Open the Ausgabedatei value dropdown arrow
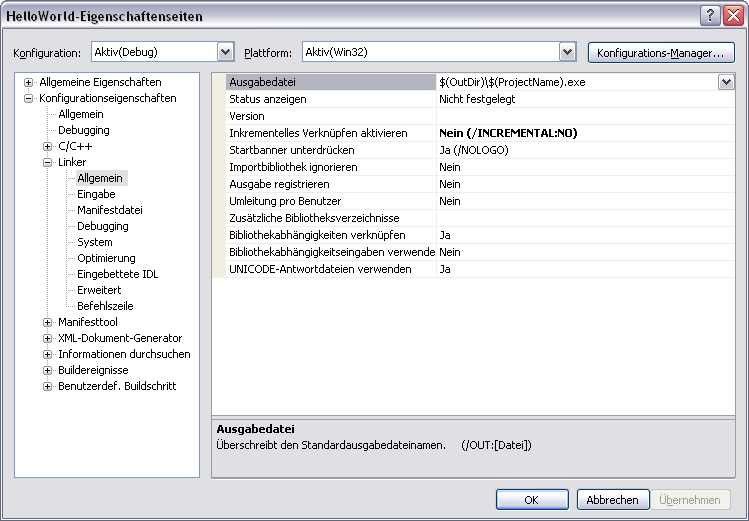 pyautogui.click(x=726, y=83)
